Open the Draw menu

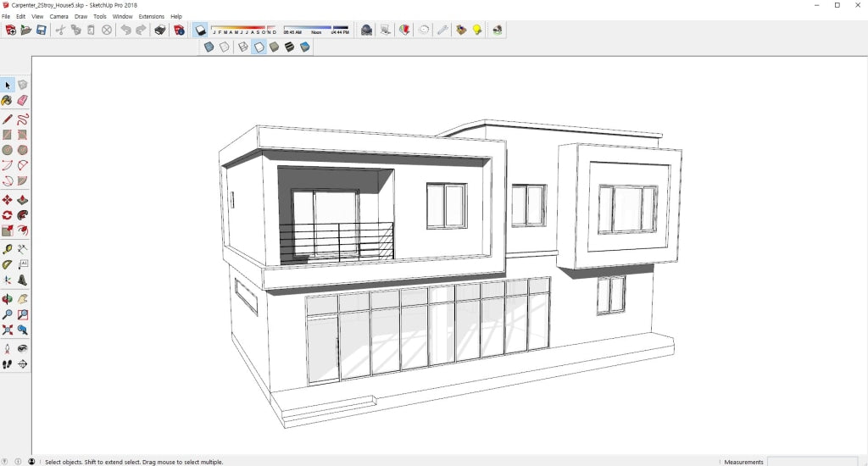[x=81, y=17]
